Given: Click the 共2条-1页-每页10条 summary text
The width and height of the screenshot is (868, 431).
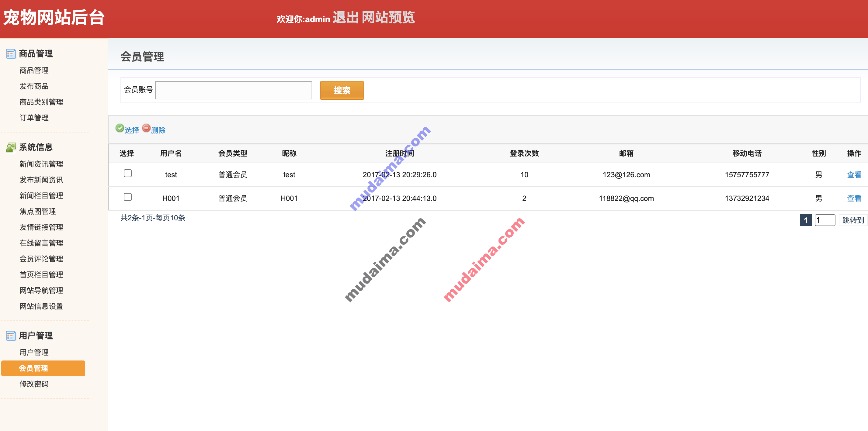Looking at the screenshot, I should pyautogui.click(x=153, y=218).
